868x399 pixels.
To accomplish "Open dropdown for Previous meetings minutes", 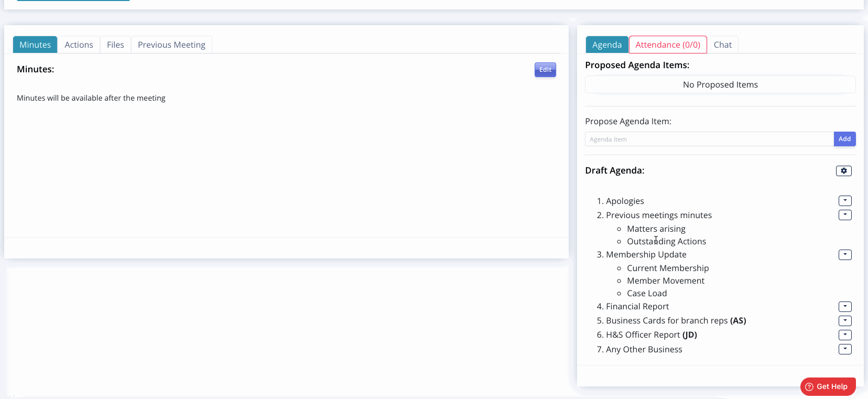I will click(844, 215).
